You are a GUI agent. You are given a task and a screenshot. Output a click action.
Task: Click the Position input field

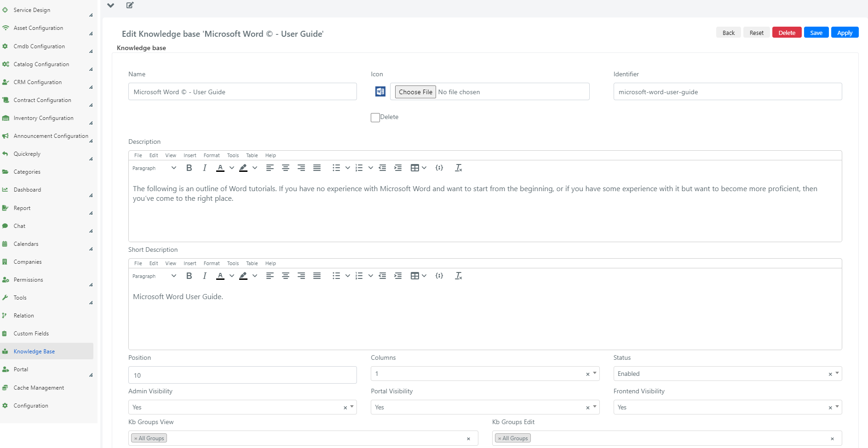tap(242, 375)
